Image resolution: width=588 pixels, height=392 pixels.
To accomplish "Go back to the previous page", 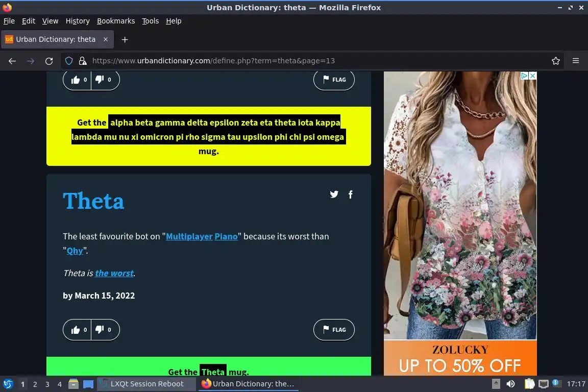I will point(12,61).
